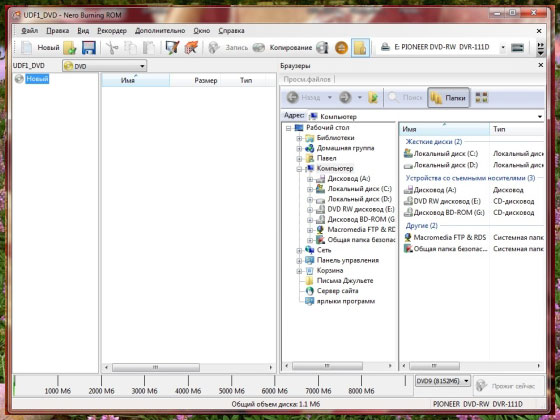Click the Прожиг сейчас burn now button
The image size is (560, 420).
coord(509,386)
